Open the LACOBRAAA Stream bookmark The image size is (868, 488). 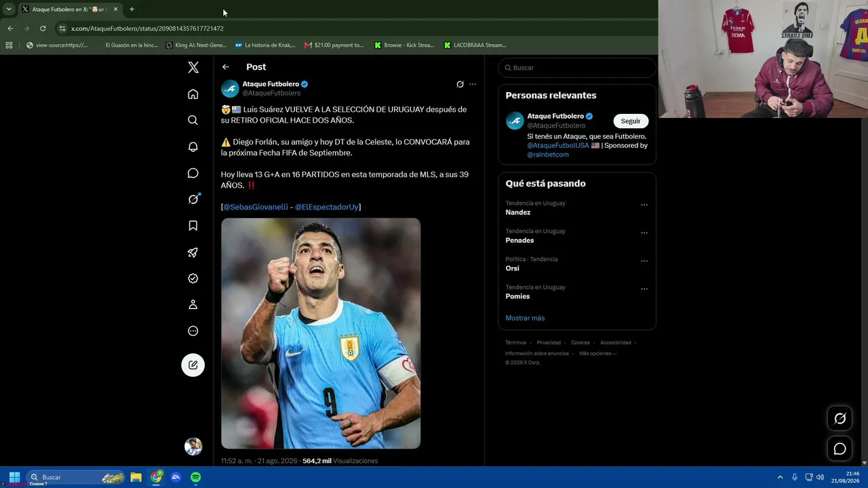point(475,45)
